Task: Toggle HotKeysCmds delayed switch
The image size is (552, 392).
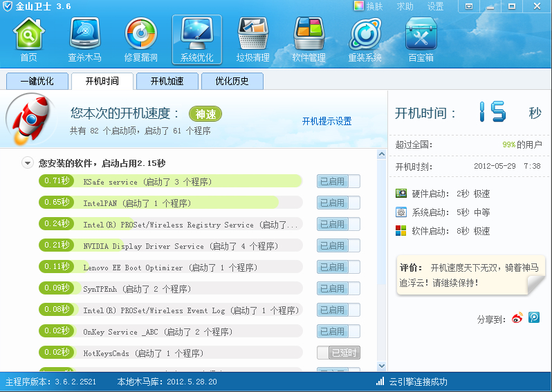Action: tap(338, 353)
